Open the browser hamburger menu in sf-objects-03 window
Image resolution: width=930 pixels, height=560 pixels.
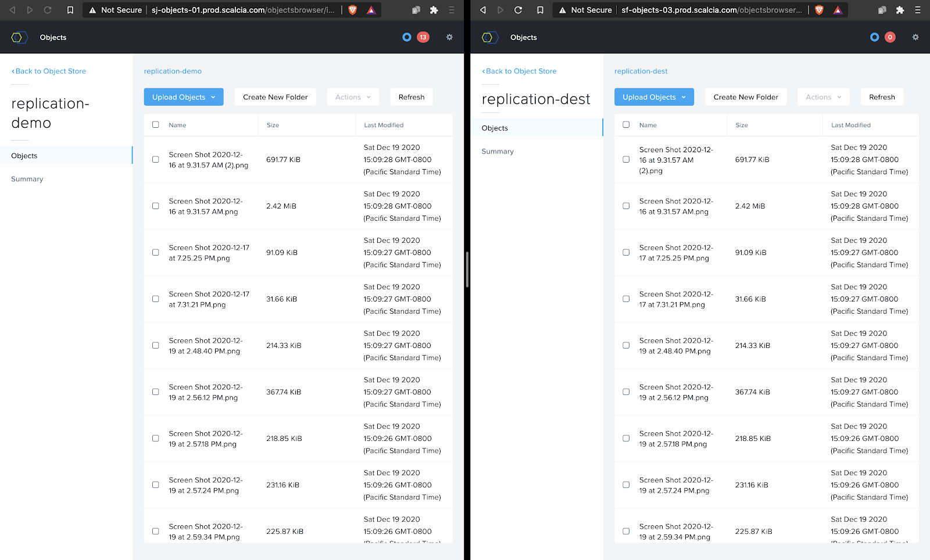point(918,10)
